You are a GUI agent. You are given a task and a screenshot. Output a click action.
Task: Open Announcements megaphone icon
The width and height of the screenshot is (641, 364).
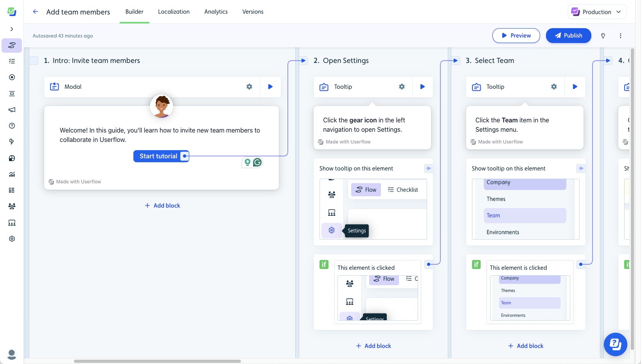coord(12,109)
